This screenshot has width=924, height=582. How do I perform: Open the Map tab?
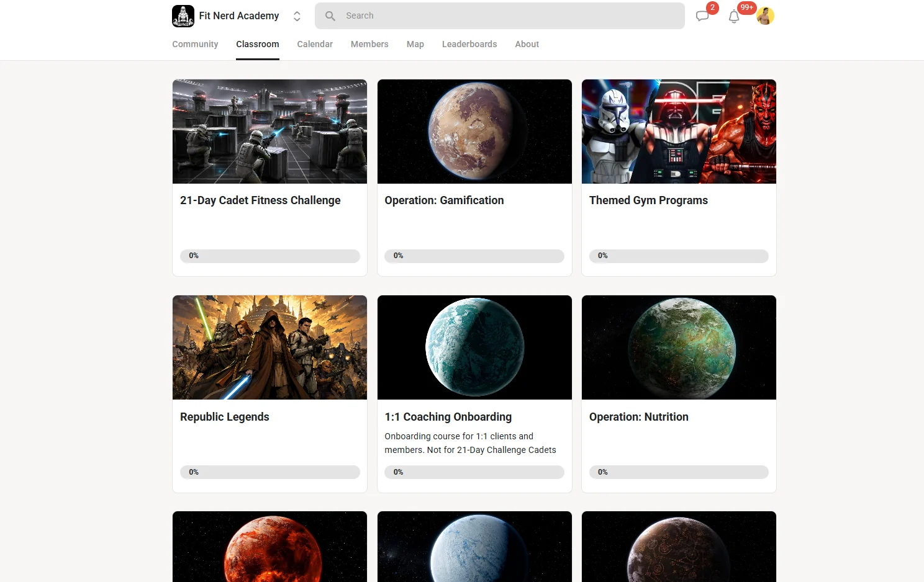click(415, 44)
